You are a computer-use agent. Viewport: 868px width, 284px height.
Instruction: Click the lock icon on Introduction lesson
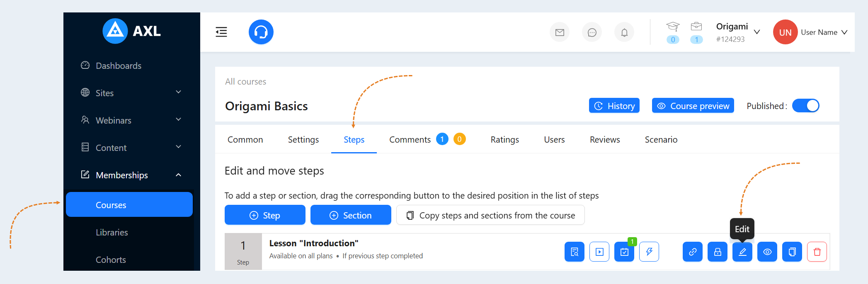pyautogui.click(x=718, y=252)
